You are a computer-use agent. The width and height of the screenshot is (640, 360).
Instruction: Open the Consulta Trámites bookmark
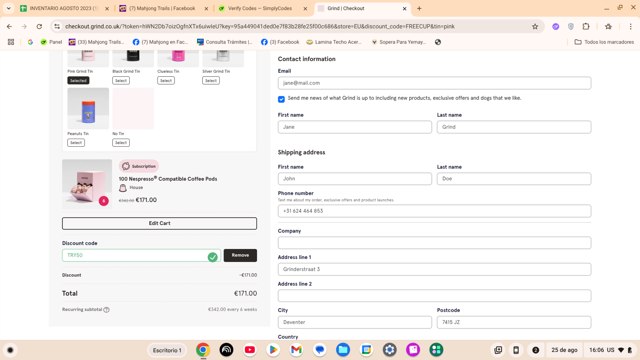tap(224, 42)
